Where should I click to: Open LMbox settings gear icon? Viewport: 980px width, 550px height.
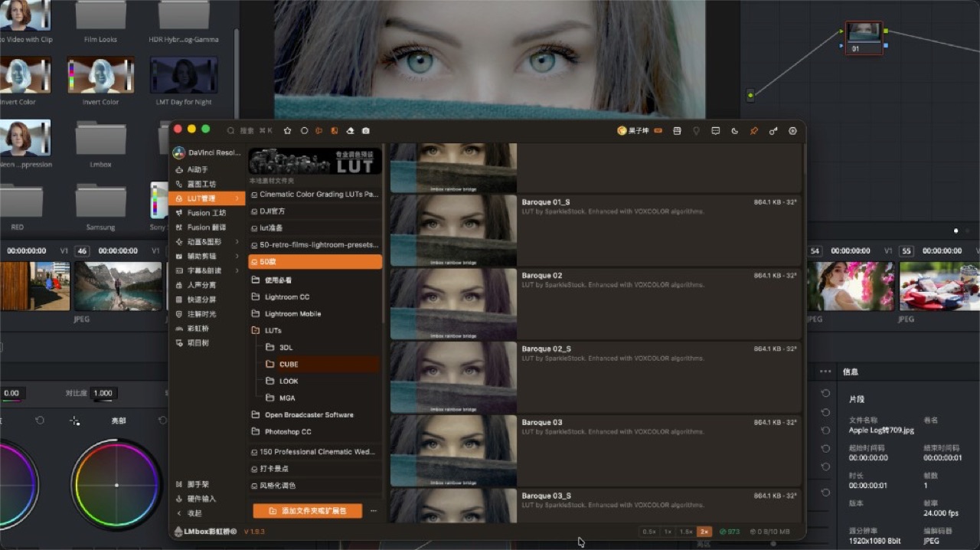[792, 131]
